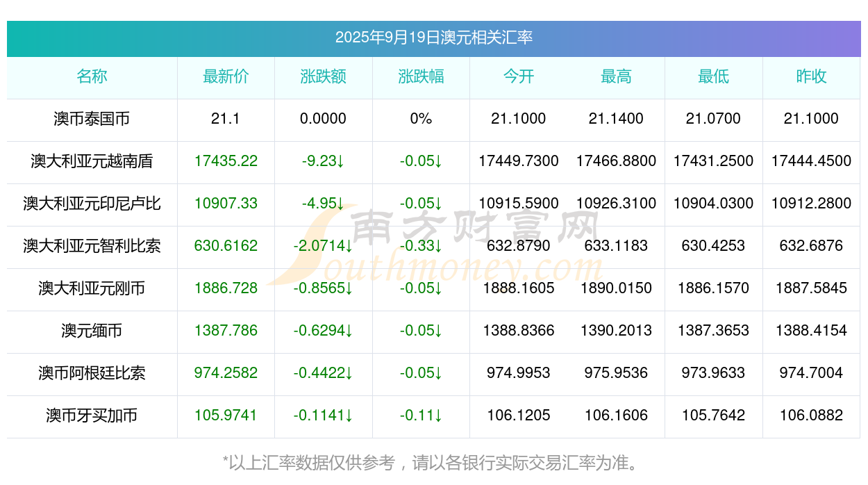The width and height of the screenshot is (868, 485).
Task: Click opening price 1888.1605
Action: [519, 288]
